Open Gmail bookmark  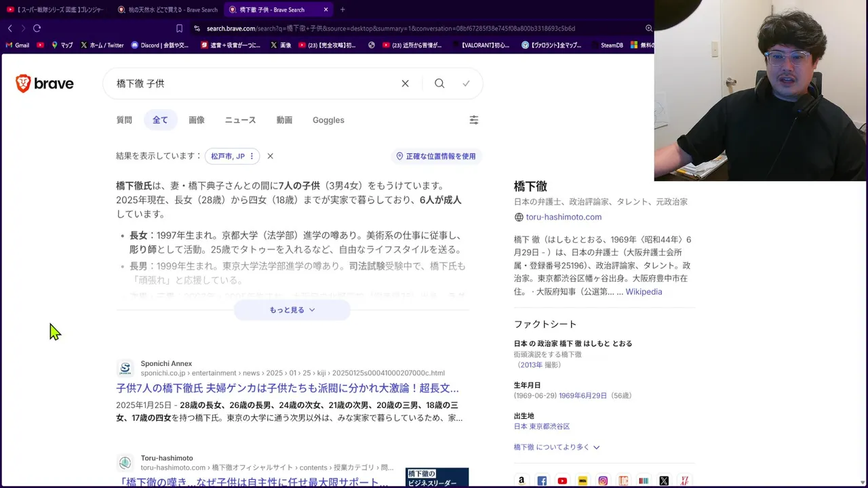(x=18, y=45)
